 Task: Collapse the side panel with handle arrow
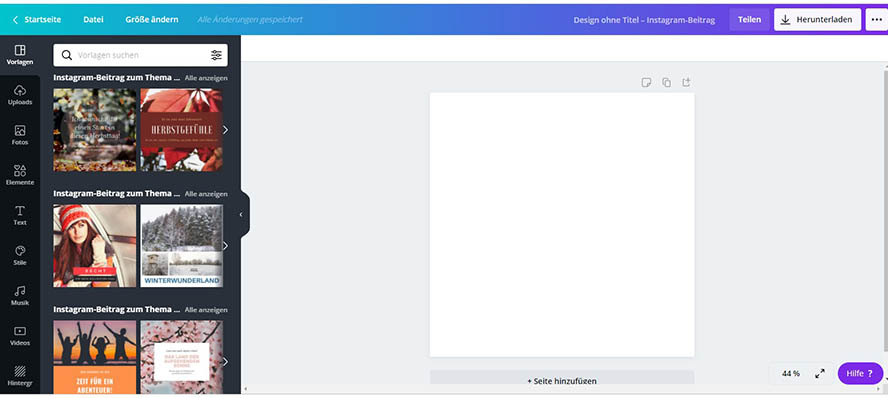pyautogui.click(x=241, y=214)
